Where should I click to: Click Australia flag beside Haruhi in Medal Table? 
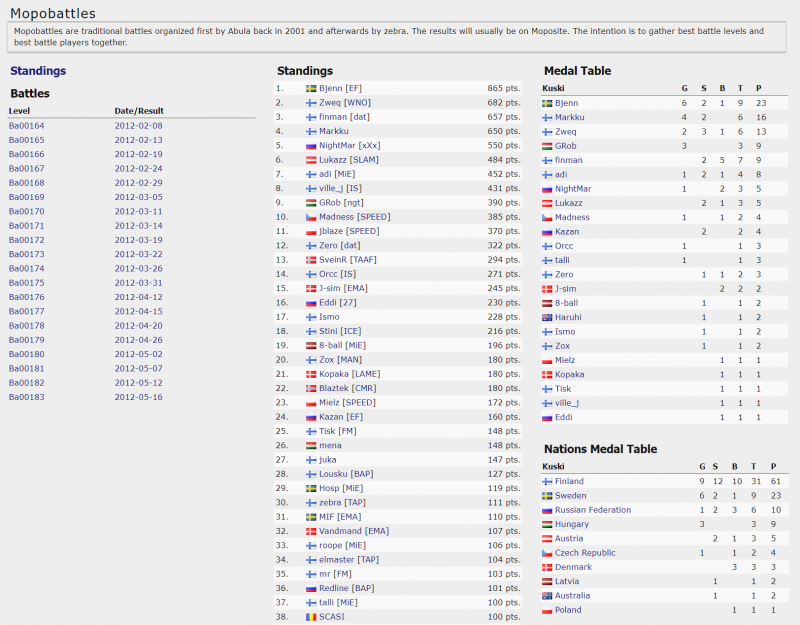tap(547, 317)
